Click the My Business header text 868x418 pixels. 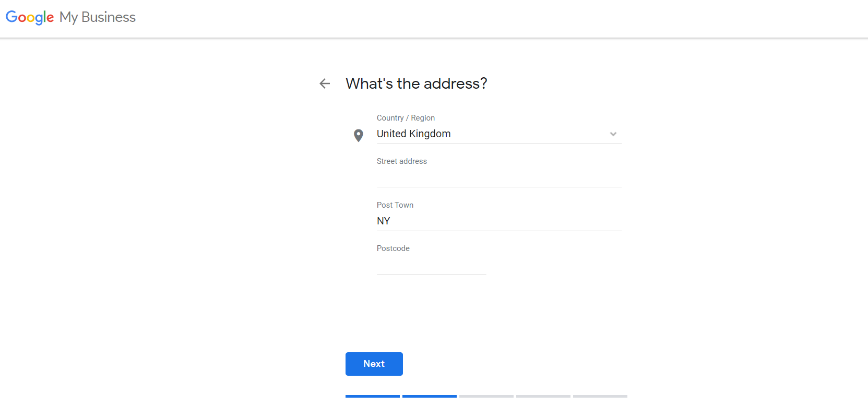(98, 17)
